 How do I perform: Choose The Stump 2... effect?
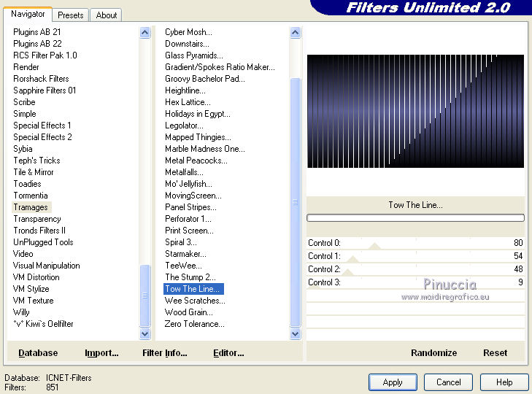click(x=190, y=277)
